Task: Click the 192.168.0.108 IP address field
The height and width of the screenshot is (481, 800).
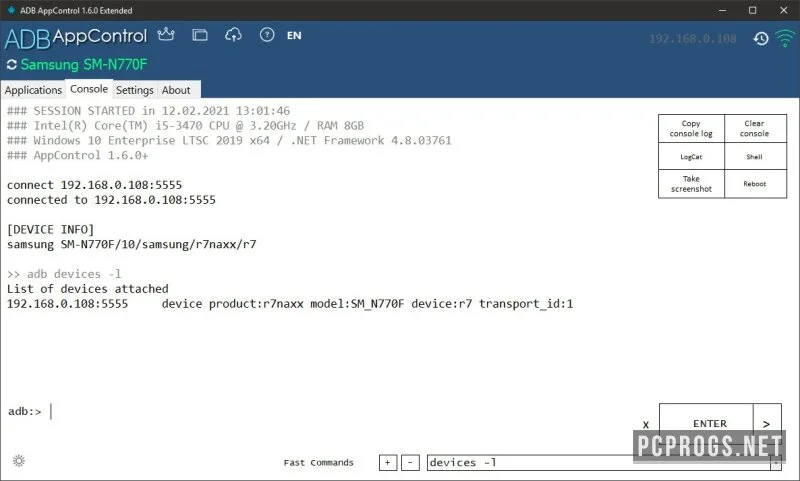Action: click(692, 39)
